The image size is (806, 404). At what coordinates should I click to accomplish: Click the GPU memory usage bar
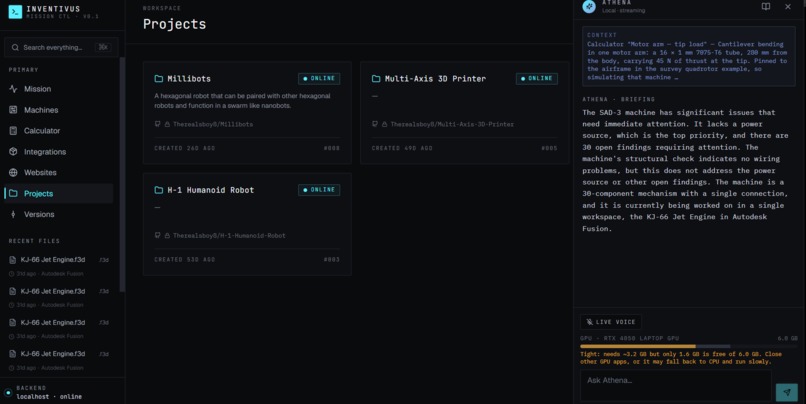[x=689, y=346]
